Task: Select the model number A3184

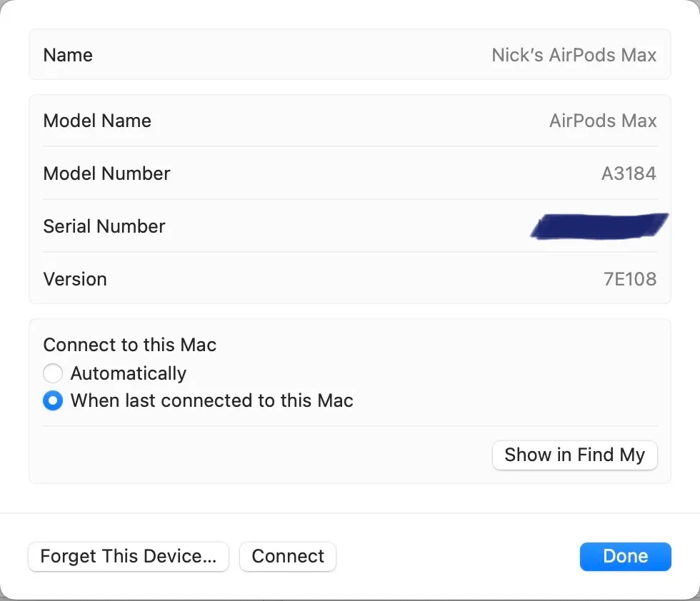Action: coord(629,173)
